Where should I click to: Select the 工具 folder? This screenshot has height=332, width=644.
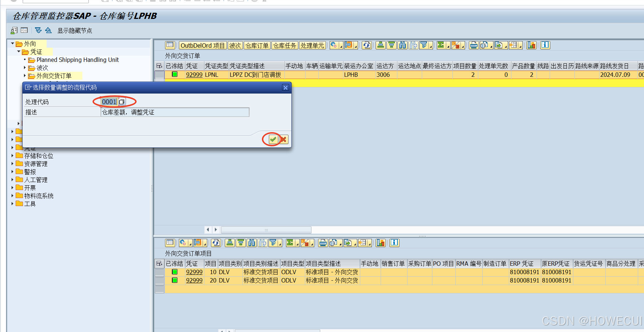(x=30, y=204)
